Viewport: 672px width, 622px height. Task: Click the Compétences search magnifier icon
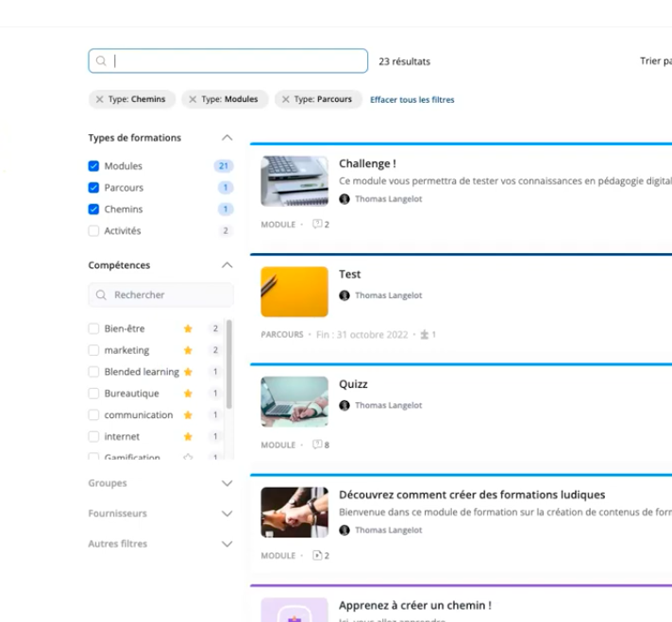(101, 294)
